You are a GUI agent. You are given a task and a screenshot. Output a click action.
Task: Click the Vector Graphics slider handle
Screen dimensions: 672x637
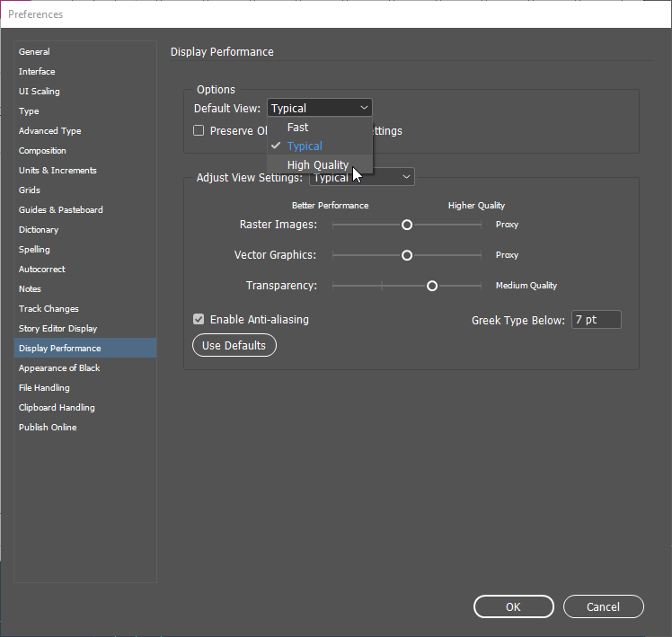(407, 255)
